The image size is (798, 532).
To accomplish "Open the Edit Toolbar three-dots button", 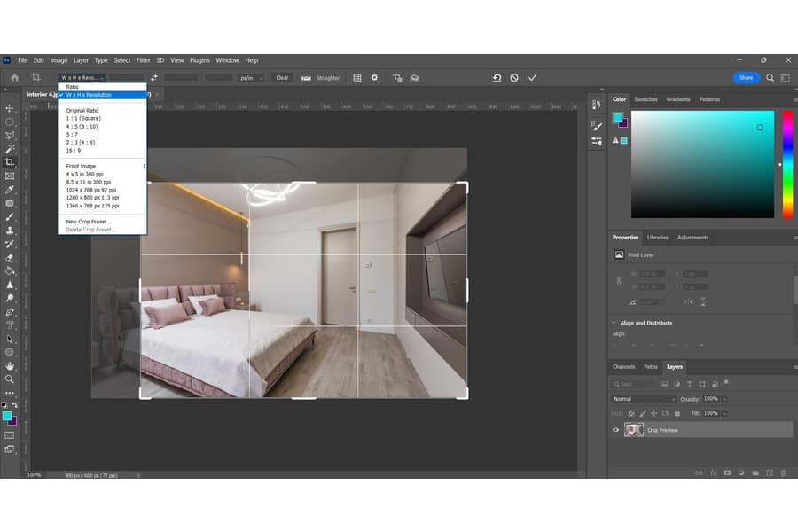I will [x=10, y=393].
